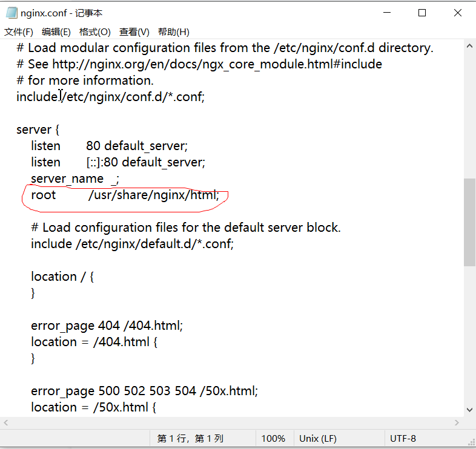Click the Notepad app icon in title bar
This screenshot has width=476, height=449.
pyautogui.click(x=12, y=13)
